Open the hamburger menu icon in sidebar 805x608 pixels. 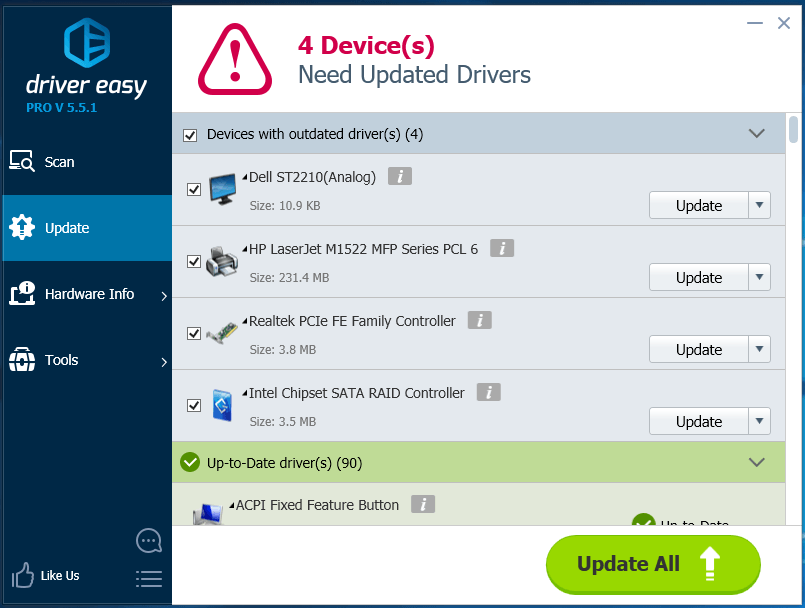pos(149,579)
